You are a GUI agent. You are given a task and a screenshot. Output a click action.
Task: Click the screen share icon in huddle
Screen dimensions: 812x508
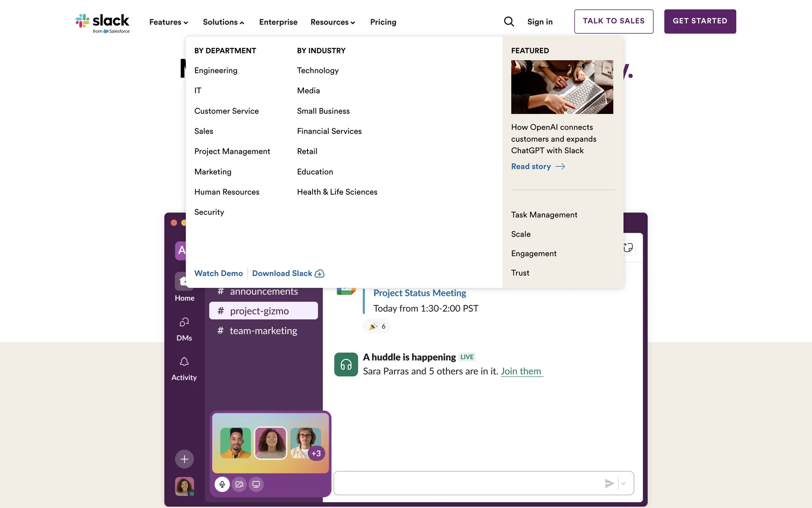(256, 484)
